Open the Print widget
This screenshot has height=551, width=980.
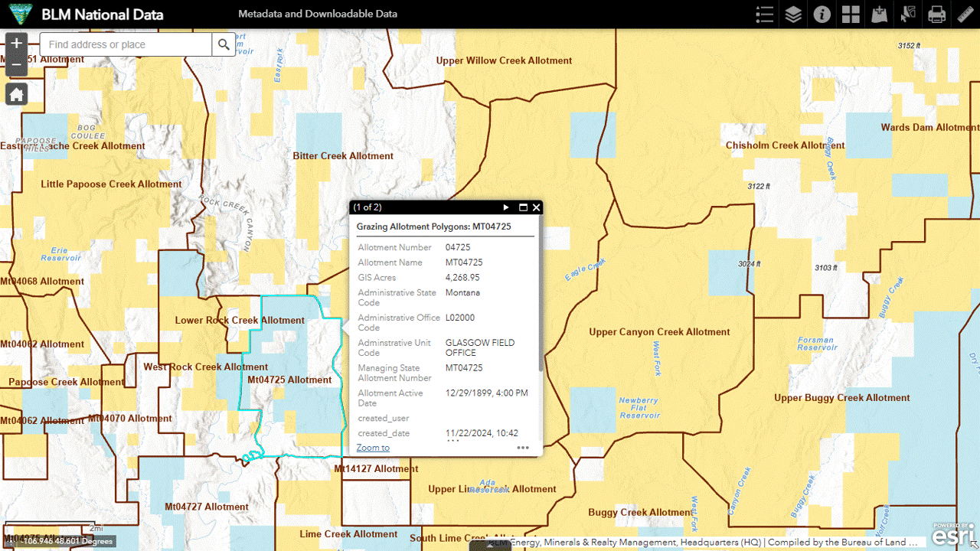pos(936,15)
